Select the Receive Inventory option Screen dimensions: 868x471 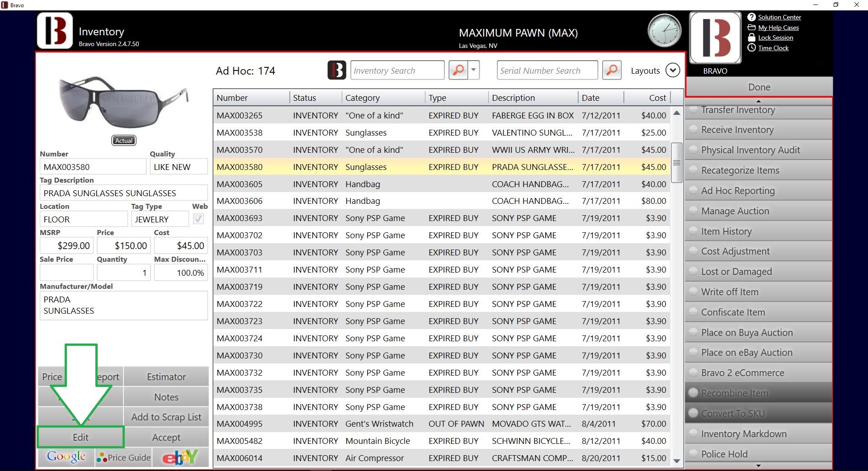[759, 130]
